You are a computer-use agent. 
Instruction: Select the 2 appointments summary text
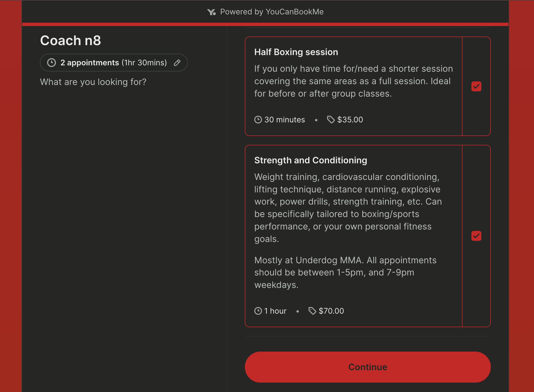(x=114, y=63)
